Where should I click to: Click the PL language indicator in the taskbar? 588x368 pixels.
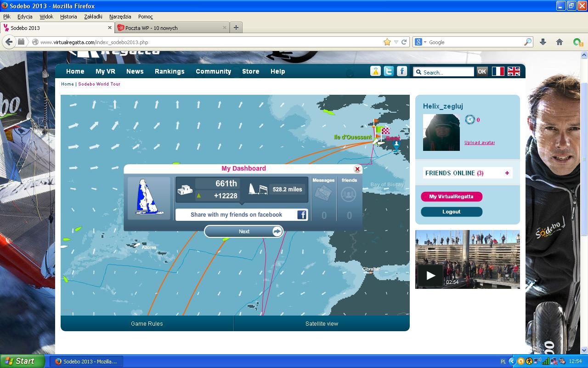click(503, 362)
